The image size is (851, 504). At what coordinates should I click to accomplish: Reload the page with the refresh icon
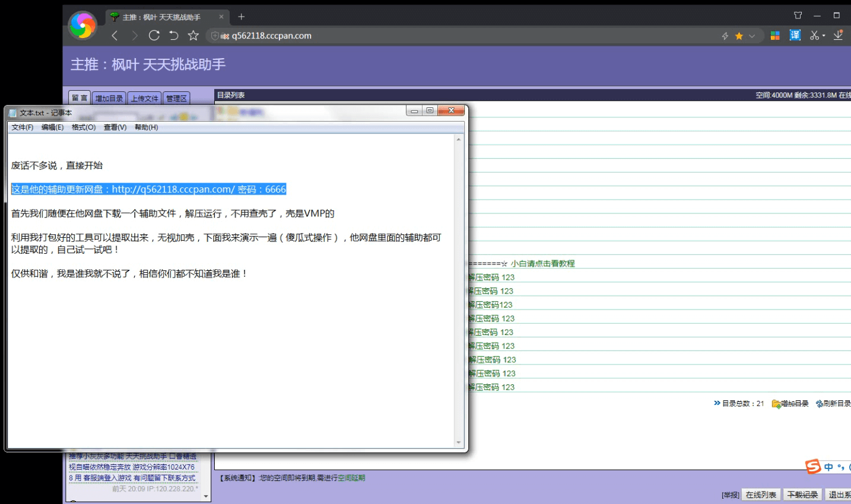(154, 36)
